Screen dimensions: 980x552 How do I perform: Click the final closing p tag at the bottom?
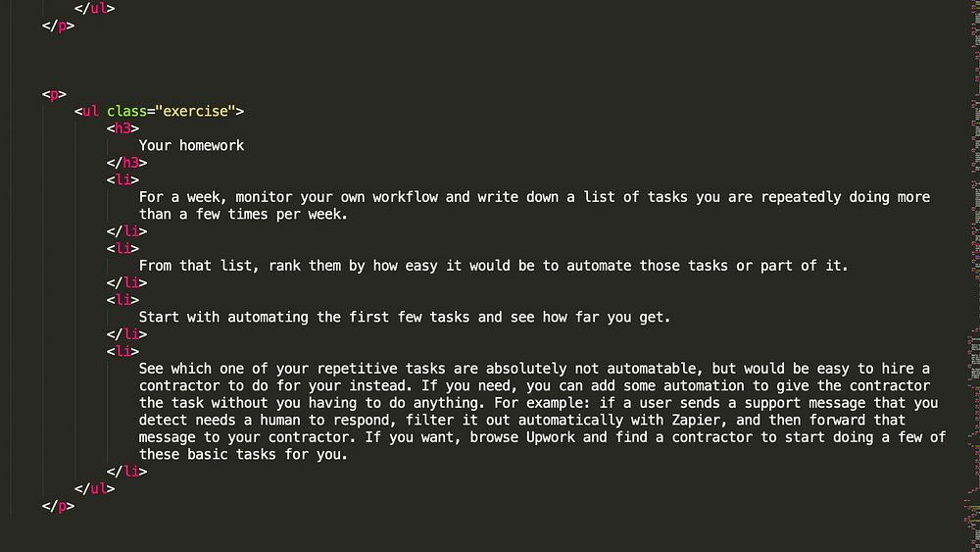coord(58,506)
